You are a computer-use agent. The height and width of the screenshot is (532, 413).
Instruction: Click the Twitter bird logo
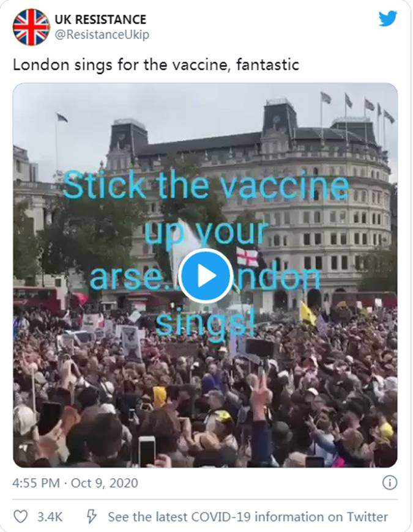[388, 19]
